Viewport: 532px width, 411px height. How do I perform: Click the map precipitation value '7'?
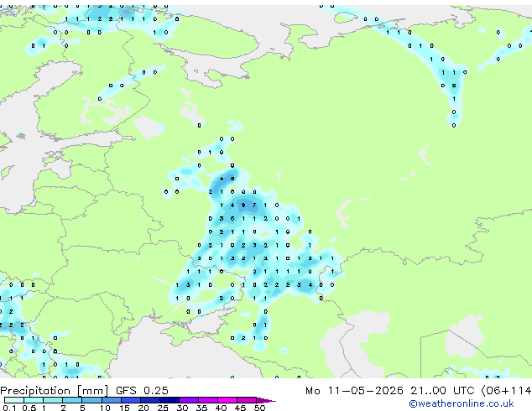pos(254,205)
